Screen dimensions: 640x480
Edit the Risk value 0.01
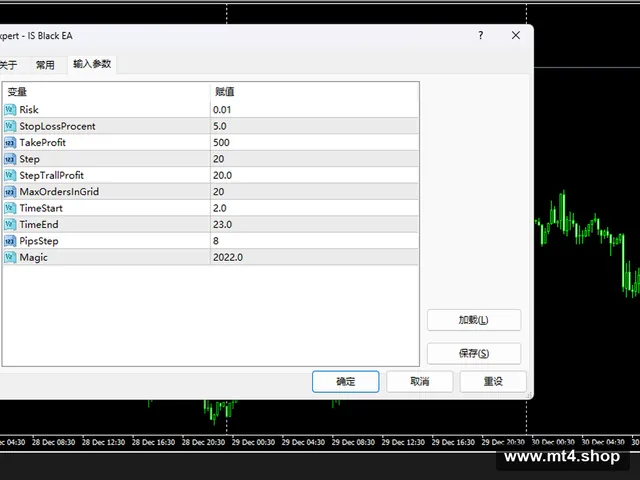(315, 110)
